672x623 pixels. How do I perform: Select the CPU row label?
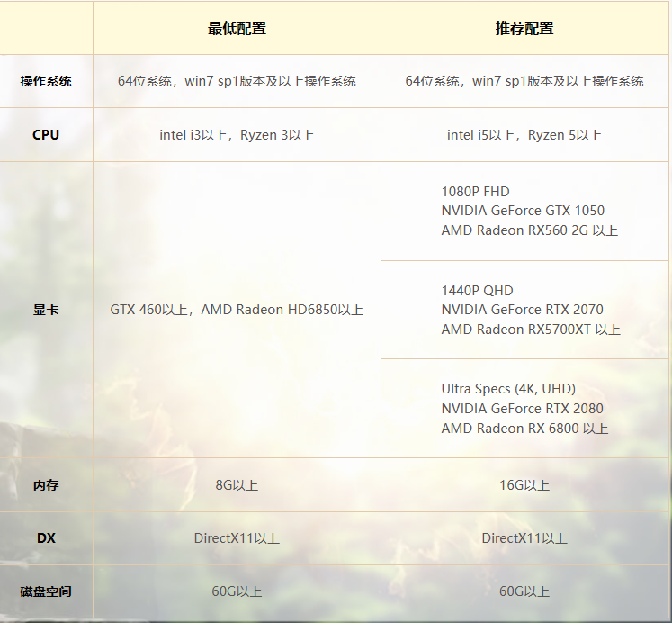46,134
